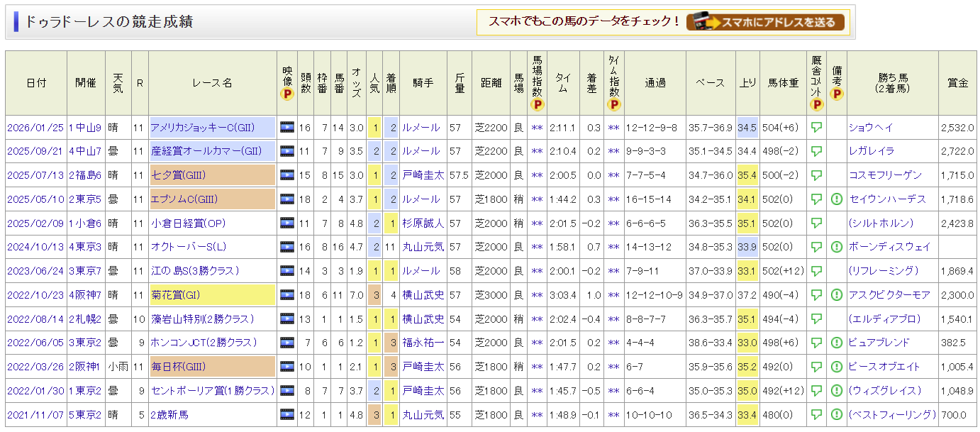Click 備考 alert icon in 毎日杯 row

click(x=836, y=367)
